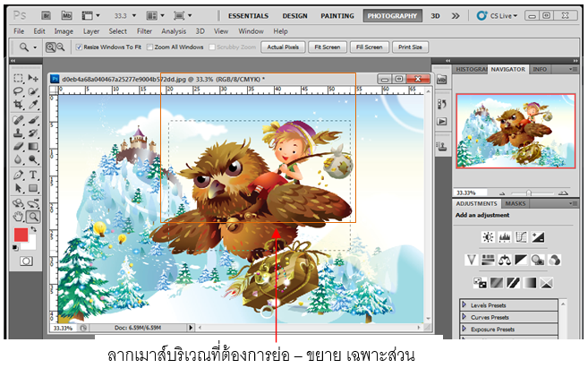Enable Zoom All Windows checkbox
This screenshot has height=368, width=588.
(x=149, y=47)
